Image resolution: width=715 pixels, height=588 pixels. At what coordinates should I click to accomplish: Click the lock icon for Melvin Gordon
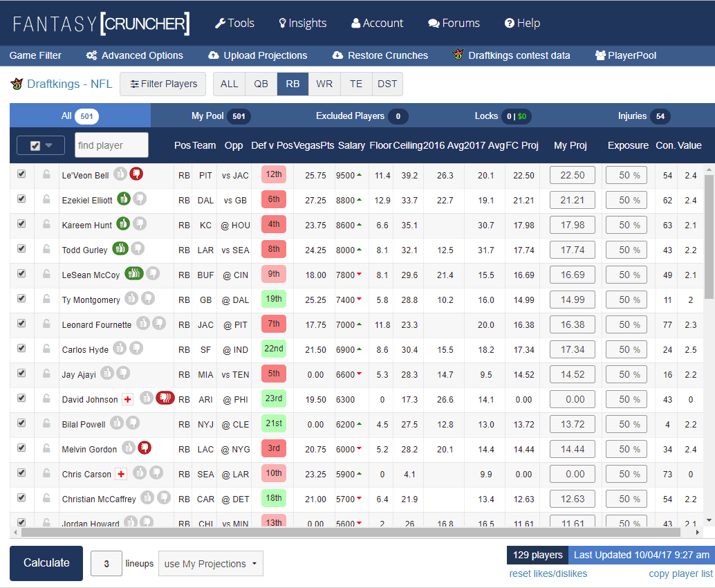click(x=46, y=448)
